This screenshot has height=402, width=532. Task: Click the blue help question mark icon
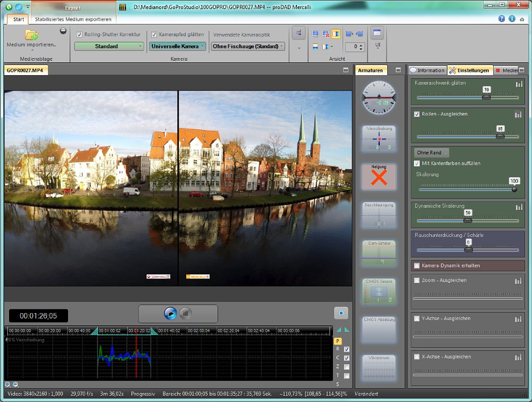click(x=501, y=19)
